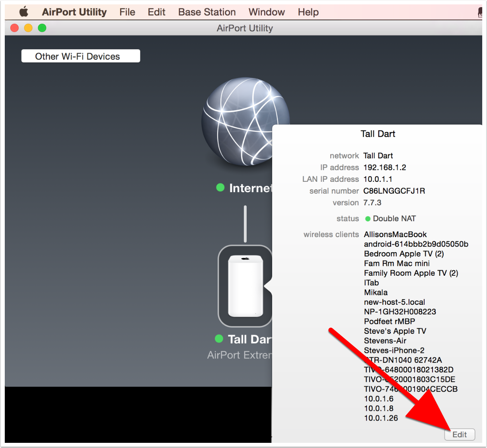Open the Apple menu
The width and height of the screenshot is (487, 448).
pos(24,12)
